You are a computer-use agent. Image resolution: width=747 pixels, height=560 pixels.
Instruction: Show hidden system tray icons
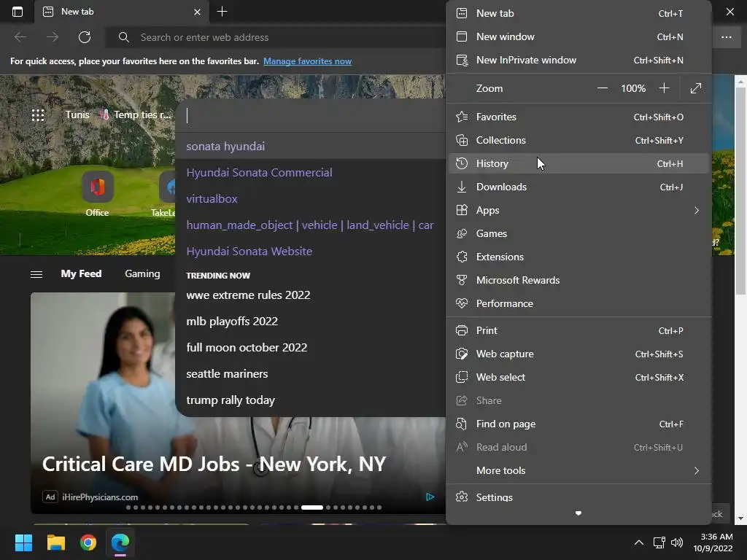point(639,542)
